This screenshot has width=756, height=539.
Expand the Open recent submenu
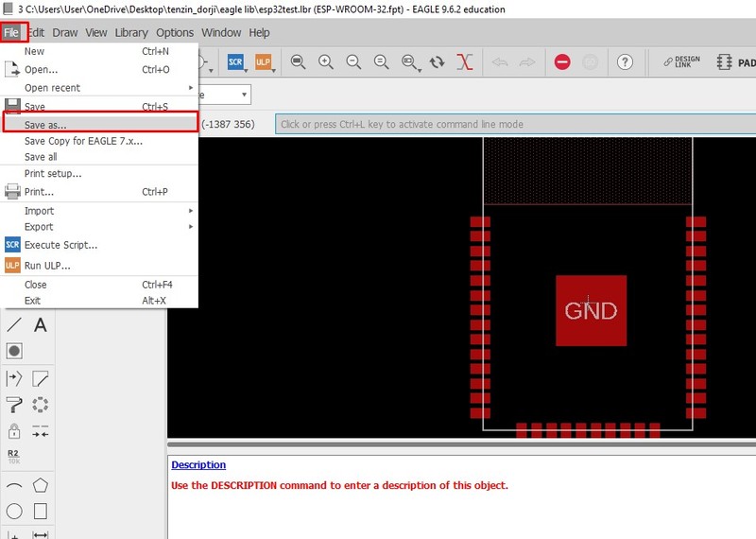[x=99, y=88]
